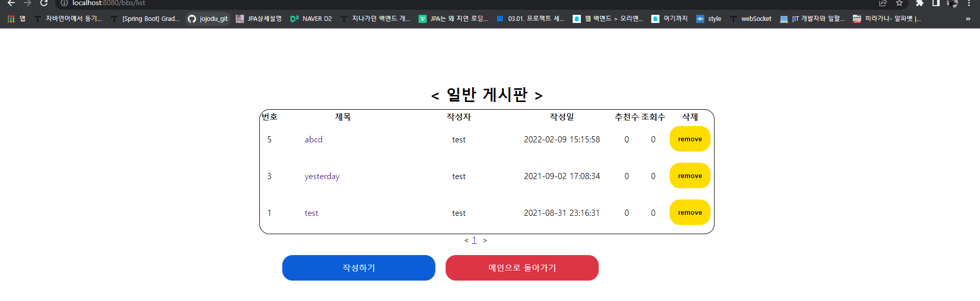The height and width of the screenshot is (301, 980).
Task: Click the browser forward arrow
Action: 28,3
